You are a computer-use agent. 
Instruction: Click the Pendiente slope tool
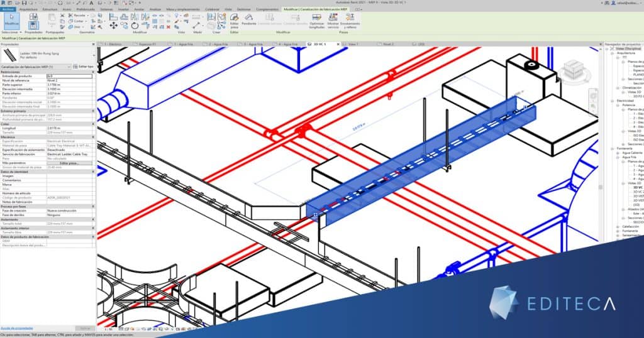click(x=248, y=19)
